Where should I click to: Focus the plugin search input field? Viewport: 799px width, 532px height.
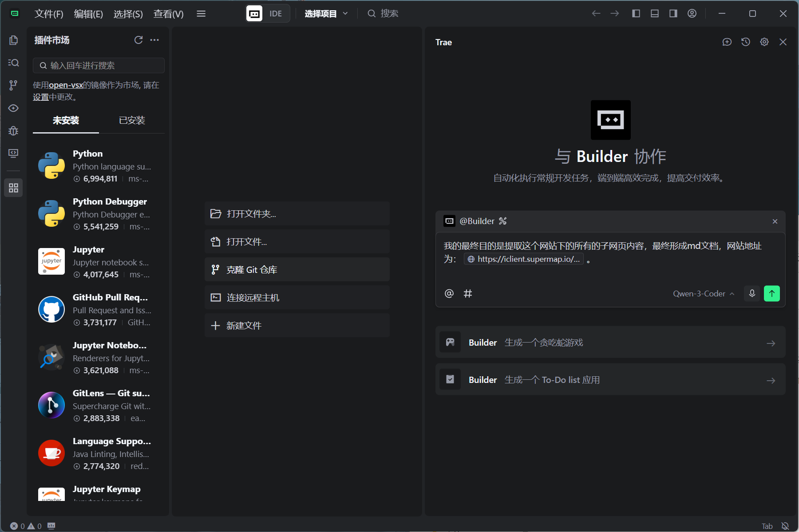pyautogui.click(x=99, y=65)
